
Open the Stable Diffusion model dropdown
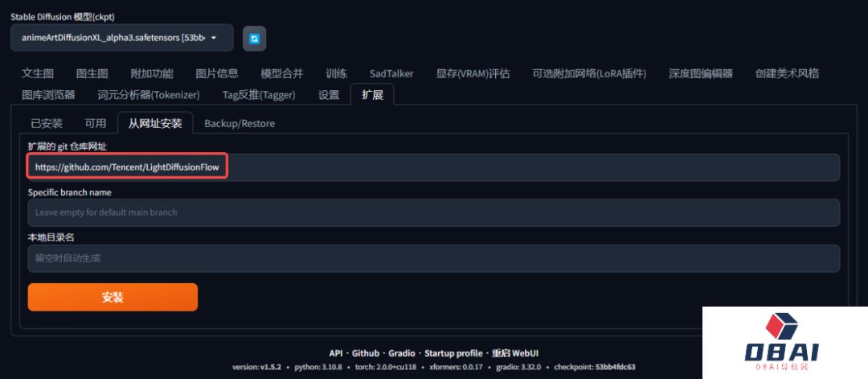[122, 38]
